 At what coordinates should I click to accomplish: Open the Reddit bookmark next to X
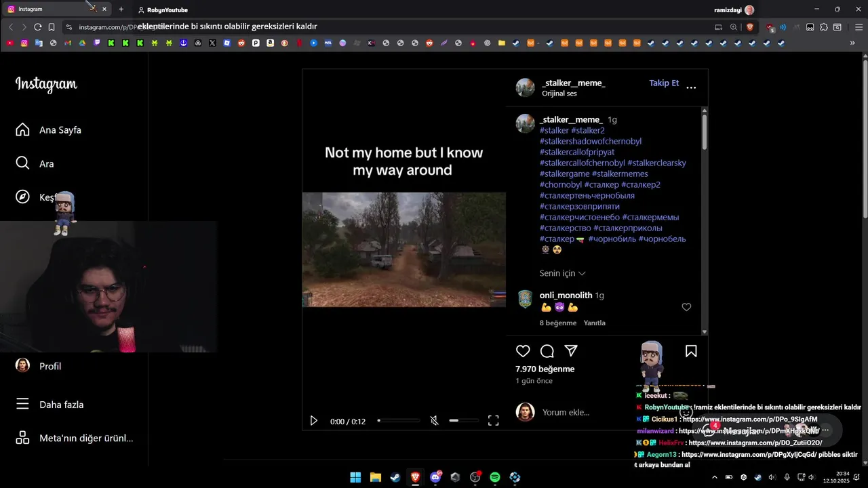241,43
